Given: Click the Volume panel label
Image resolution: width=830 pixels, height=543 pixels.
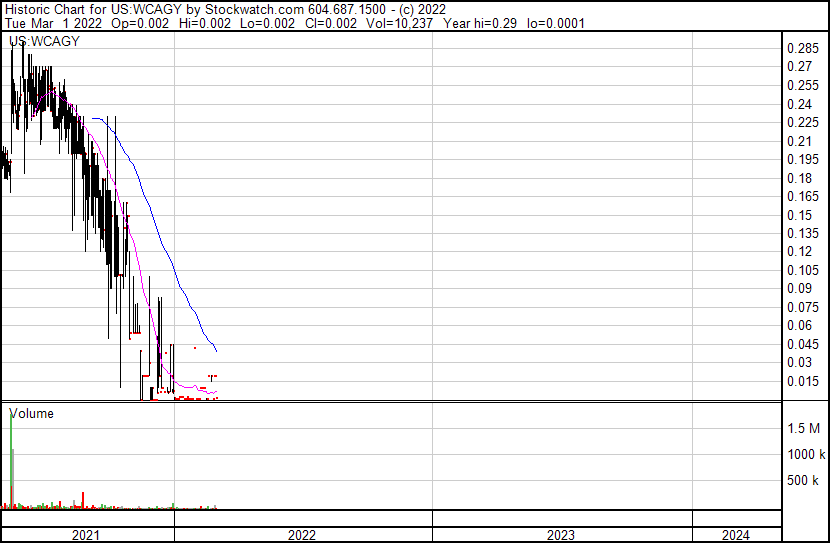Looking at the screenshot, I should pyautogui.click(x=31, y=413).
